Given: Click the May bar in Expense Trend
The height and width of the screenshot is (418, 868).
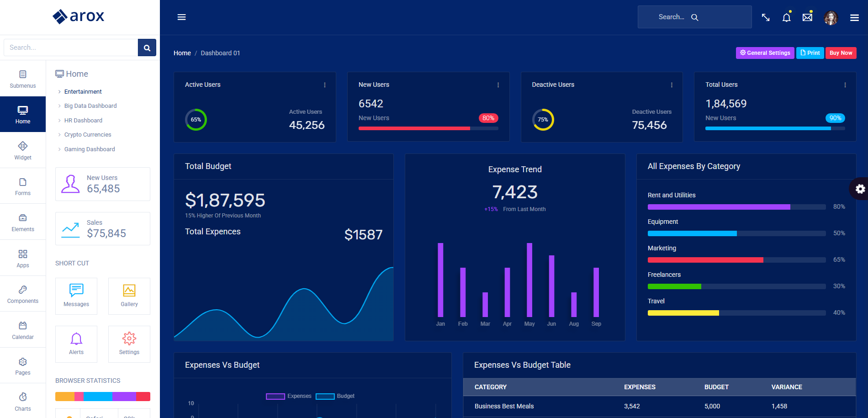Looking at the screenshot, I should [529, 280].
